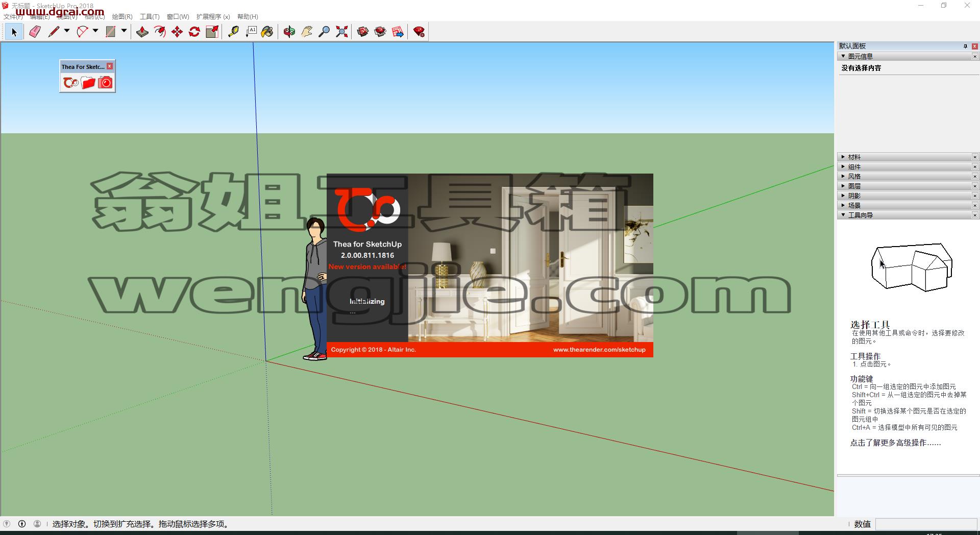Open the 3D Warehouse icon
980x535 pixels.
[x=363, y=32]
